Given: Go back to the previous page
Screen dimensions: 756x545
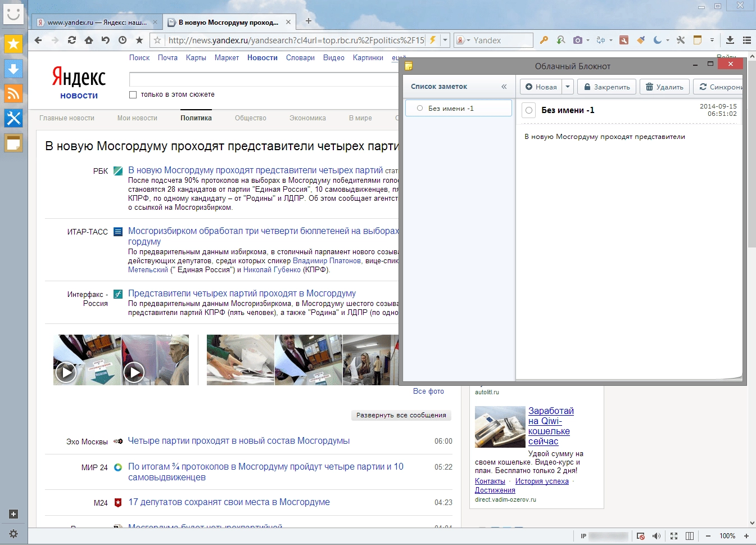Looking at the screenshot, I should pyautogui.click(x=38, y=40).
